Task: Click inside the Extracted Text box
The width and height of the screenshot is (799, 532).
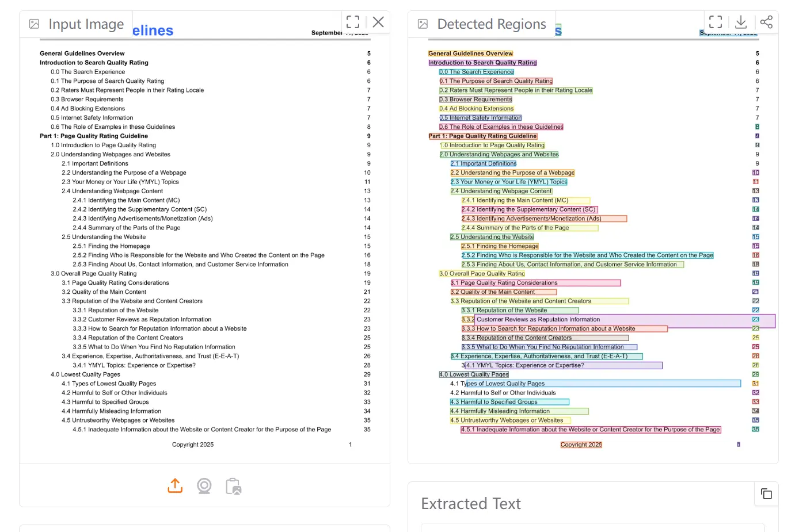Action: (592, 527)
